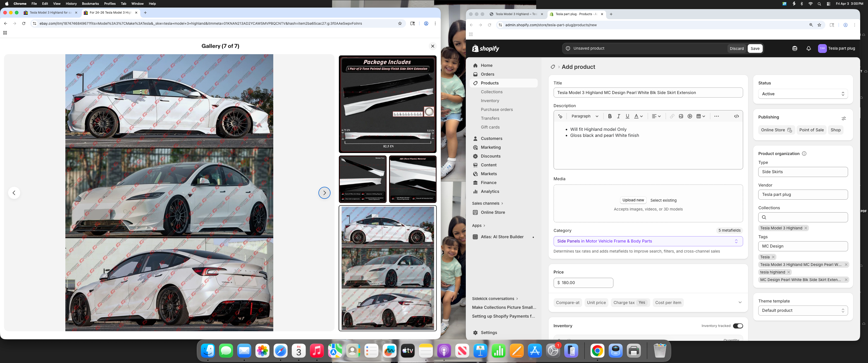This screenshot has height=363, width=868.
Task: Insert video in description editor
Action: point(690,116)
